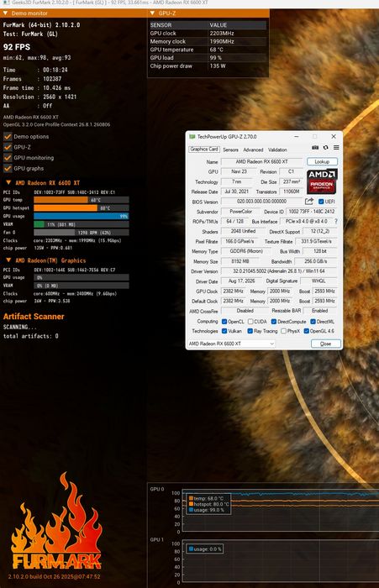This screenshot has width=379, height=588.
Task: Select the Graphics Card tab
Action: click(203, 150)
